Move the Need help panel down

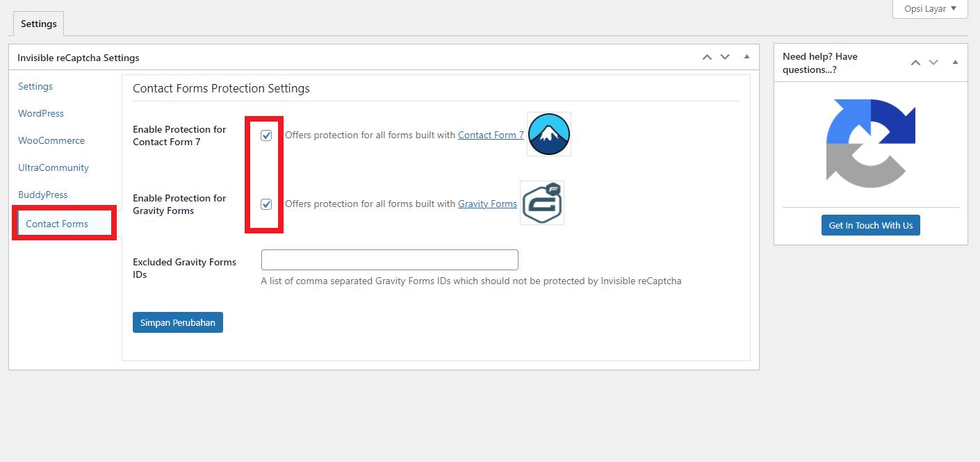(933, 63)
